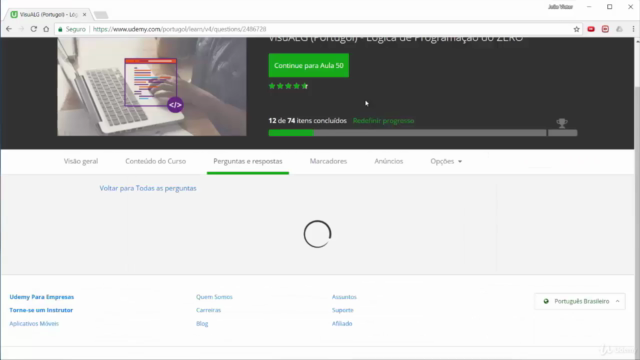The image size is (640, 360).
Task: Click Assuntos footer link
Action: point(344,297)
